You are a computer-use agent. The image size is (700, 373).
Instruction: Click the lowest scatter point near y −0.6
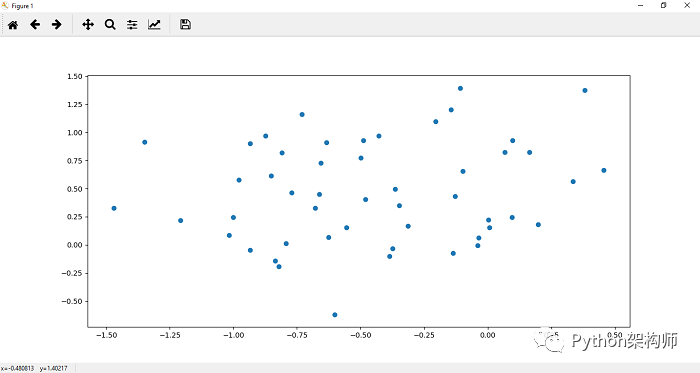point(335,315)
